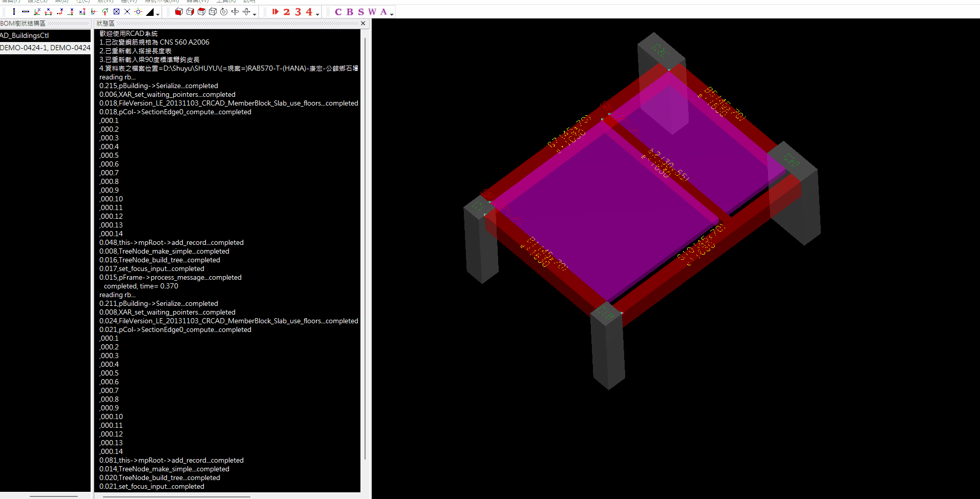Activate the circular rotate view tool
The image size is (980, 499).
224,12
